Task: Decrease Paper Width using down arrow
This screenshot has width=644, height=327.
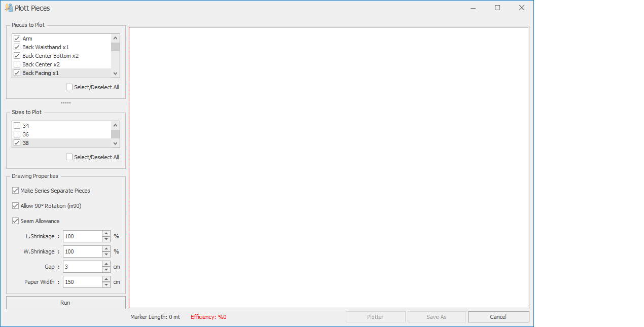Action: tap(106, 284)
